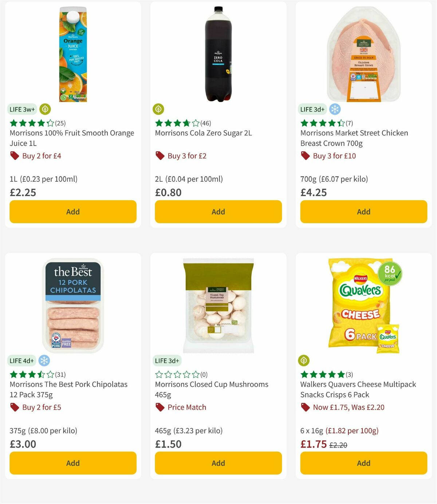Add Walkers Quavers Cheese to basket
This screenshot has height=504, width=437.
click(363, 463)
